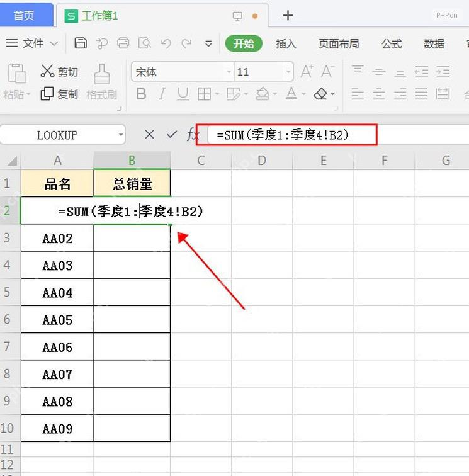Image resolution: width=469 pixels, height=476 pixels.
Task: Toggle Underline formatting
Action: (x=183, y=94)
